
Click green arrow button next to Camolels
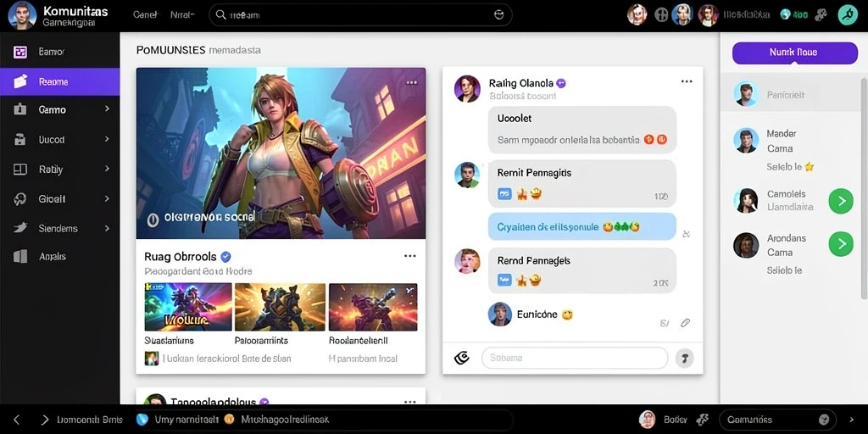[841, 201]
